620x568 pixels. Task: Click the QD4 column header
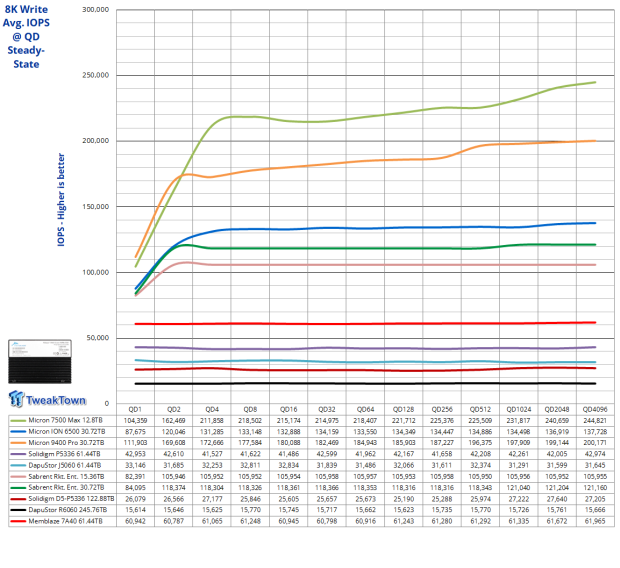(x=212, y=409)
